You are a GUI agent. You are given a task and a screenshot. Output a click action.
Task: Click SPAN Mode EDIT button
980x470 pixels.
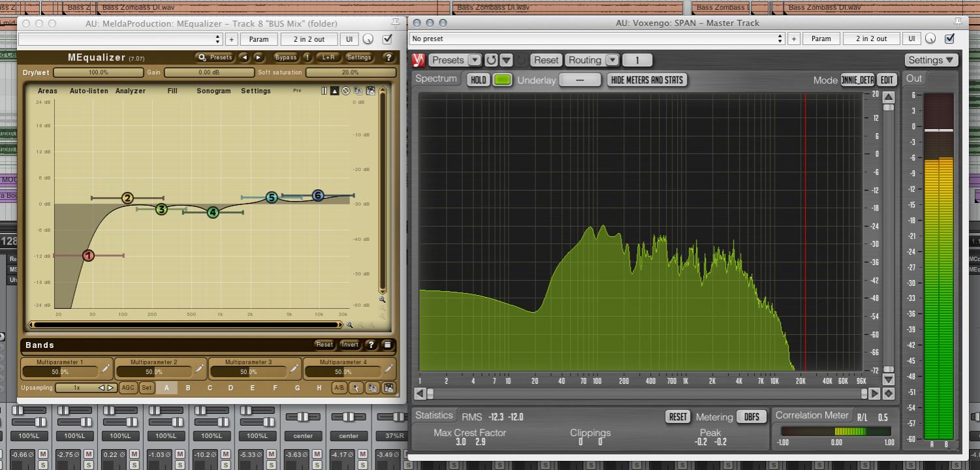[x=887, y=80]
